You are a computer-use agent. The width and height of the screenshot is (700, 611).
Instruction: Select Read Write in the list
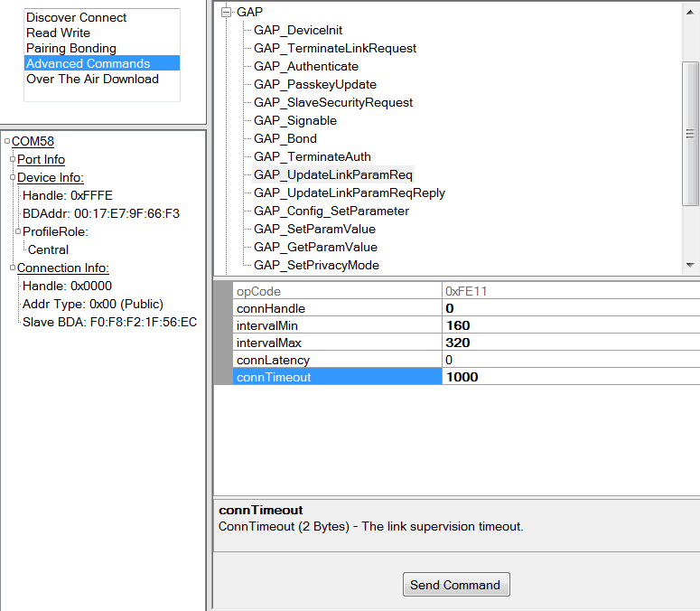click(58, 33)
